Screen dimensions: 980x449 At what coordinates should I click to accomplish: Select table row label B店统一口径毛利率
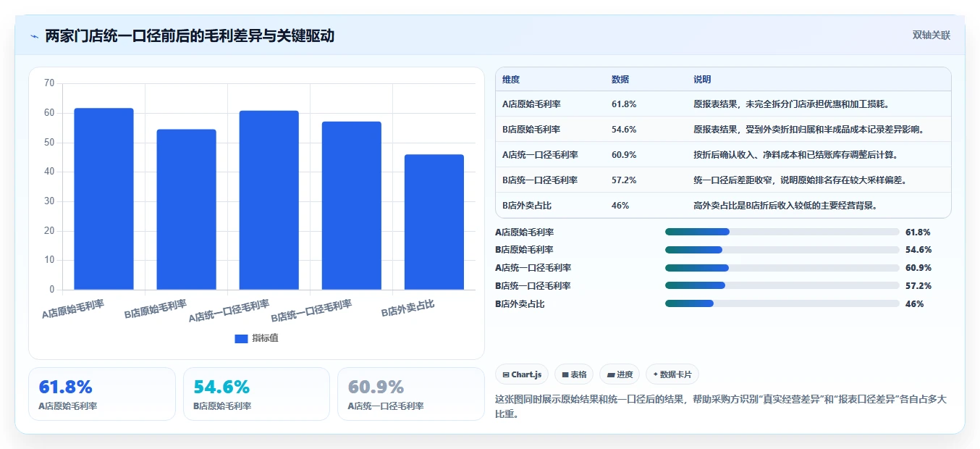coord(540,180)
